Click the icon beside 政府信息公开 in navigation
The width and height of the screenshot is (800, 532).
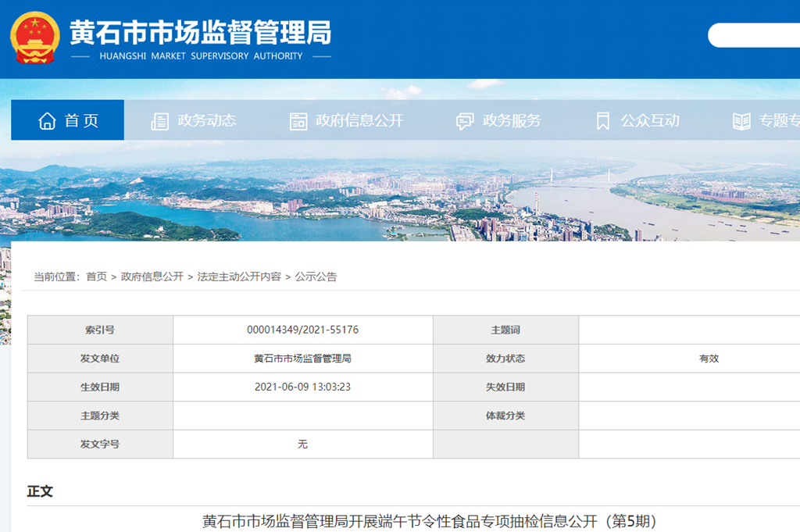[x=298, y=121]
